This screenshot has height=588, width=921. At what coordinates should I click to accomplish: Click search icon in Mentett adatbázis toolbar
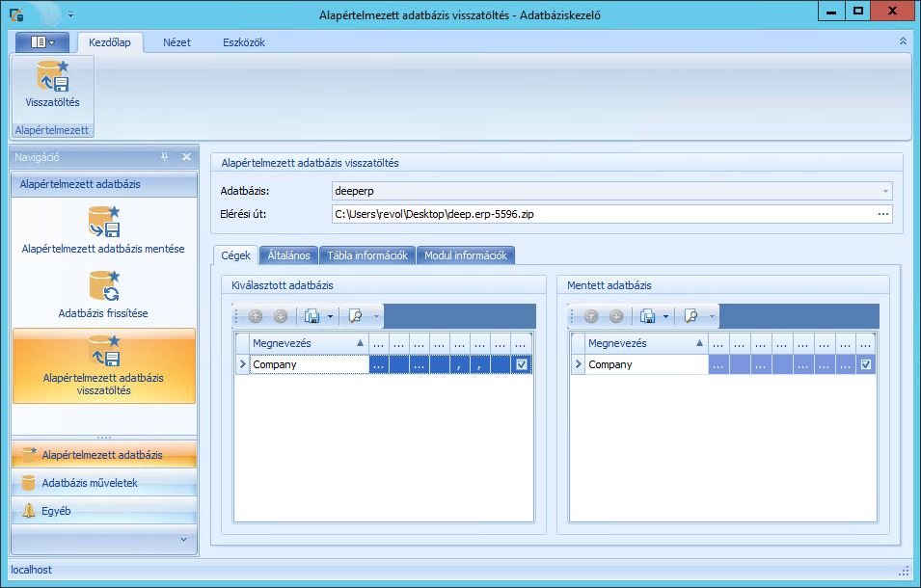click(691, 316)
